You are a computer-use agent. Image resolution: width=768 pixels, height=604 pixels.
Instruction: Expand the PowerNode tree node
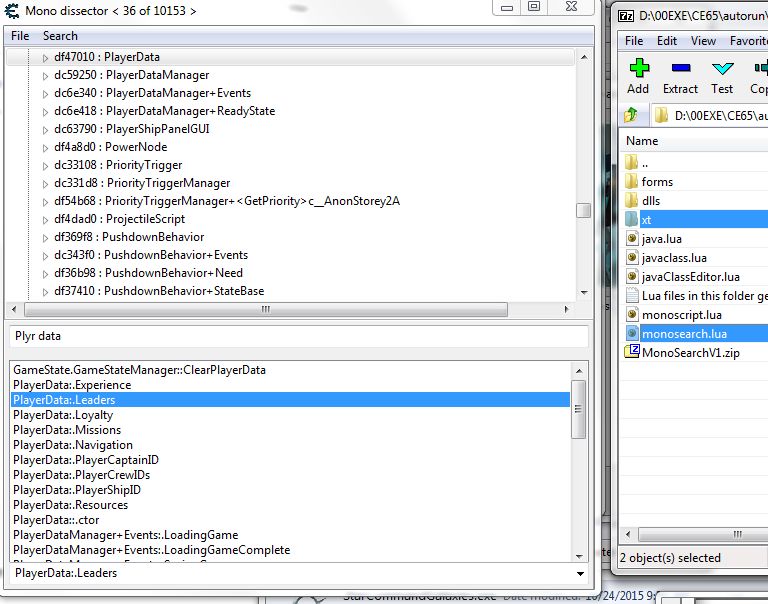click(45, 147)
